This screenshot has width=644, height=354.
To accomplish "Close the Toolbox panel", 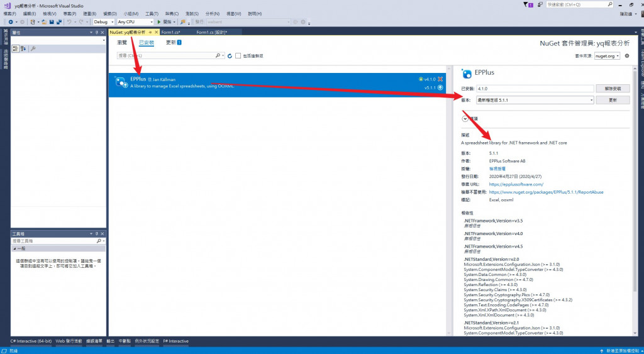I will (x=103, y=234).
